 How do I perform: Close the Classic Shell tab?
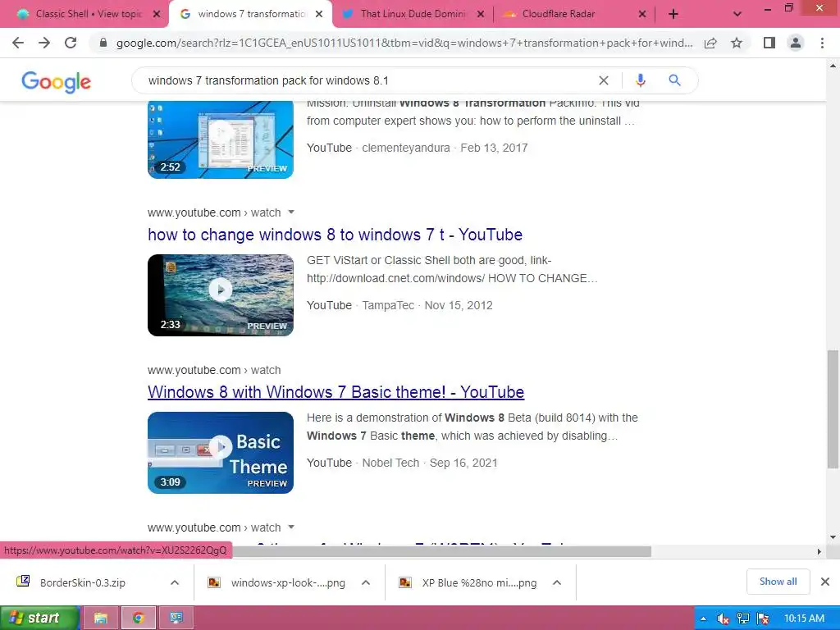[x=157, y=15]
